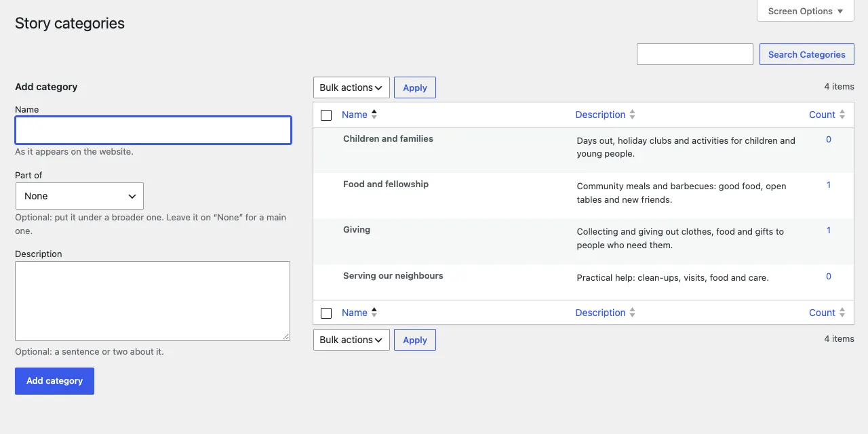Open the Serving our neighbours category
The image size is (868, 434).
393,275
